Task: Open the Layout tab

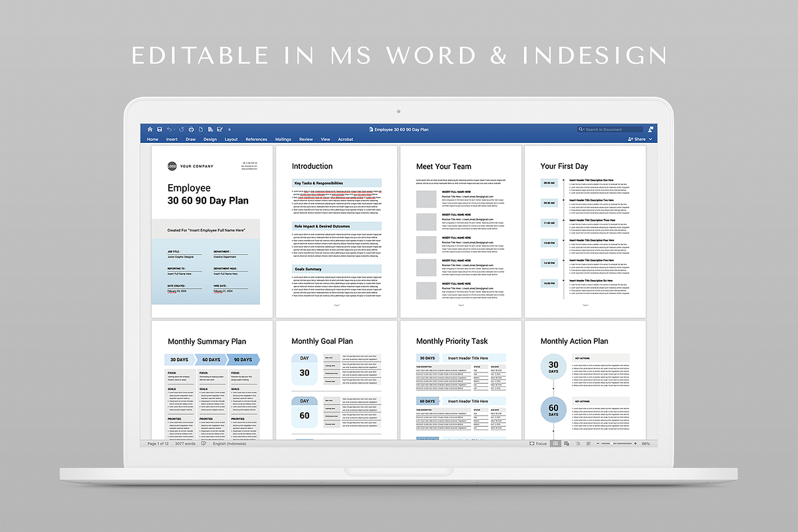Action: click(231, 139)
